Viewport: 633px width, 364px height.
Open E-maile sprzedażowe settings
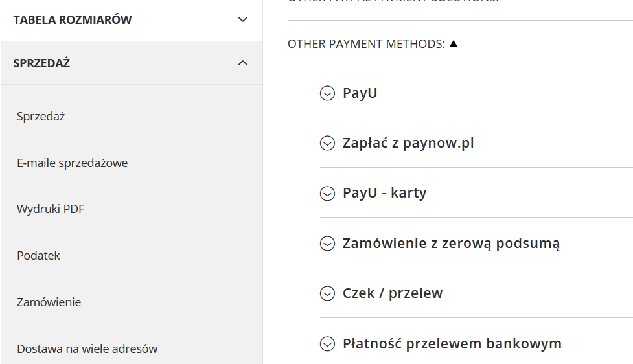[x=72, y=163]
